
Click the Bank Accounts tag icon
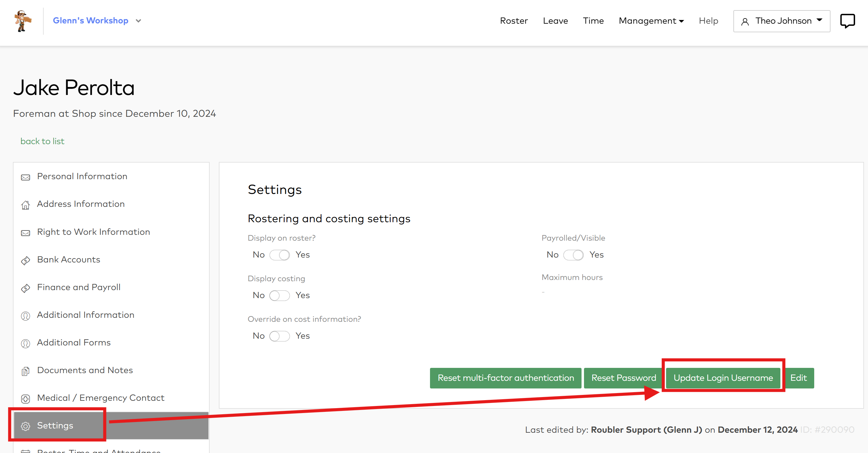[x=26, y=260]
